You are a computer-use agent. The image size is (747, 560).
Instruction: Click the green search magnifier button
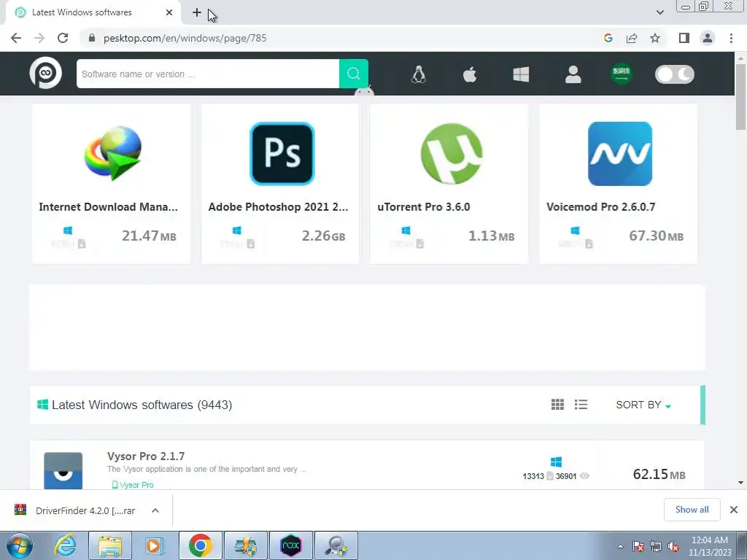pos(354,74)
